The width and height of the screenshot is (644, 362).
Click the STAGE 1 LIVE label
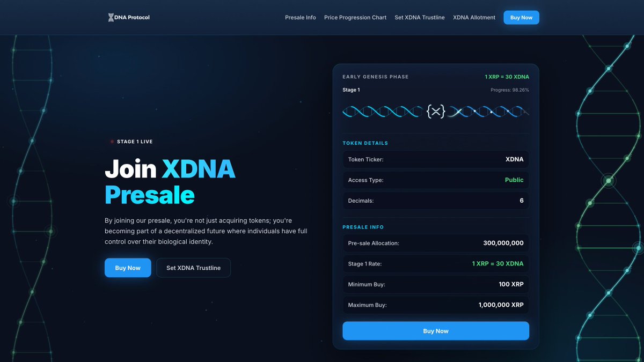(135, 142)
